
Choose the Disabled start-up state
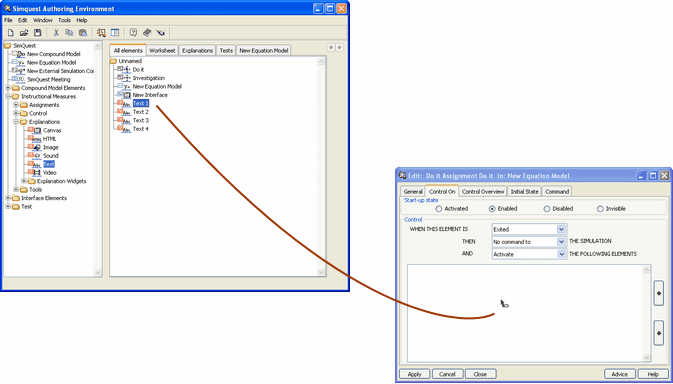[546, 209]
